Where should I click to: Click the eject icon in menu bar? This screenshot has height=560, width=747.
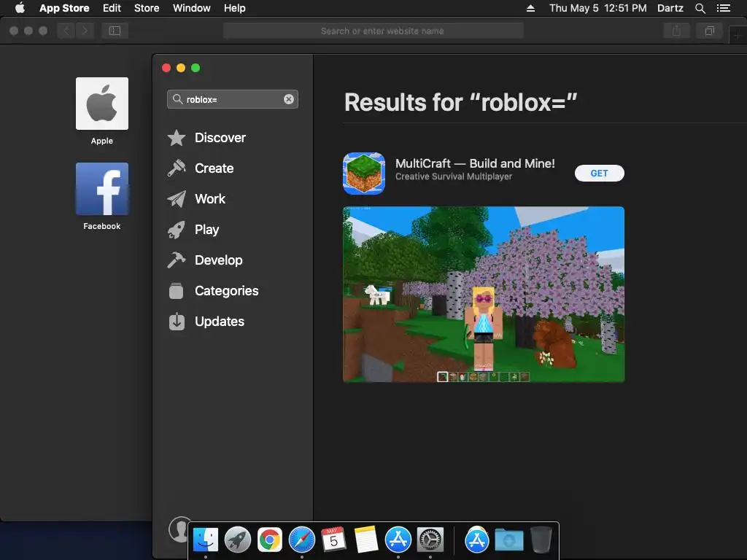tap(530, 8)
